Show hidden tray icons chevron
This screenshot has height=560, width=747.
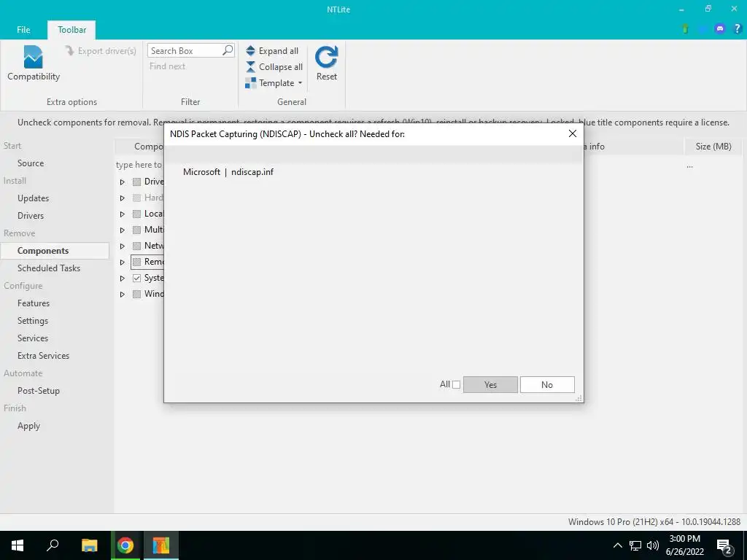pos(617,545)
